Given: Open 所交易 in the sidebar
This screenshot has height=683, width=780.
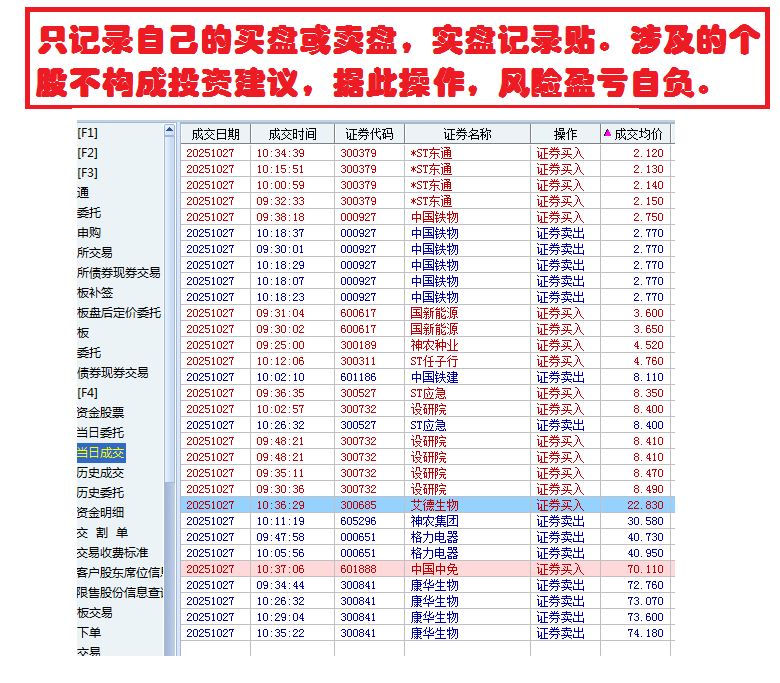Looking at the screenshot, I should coord(95,252).
